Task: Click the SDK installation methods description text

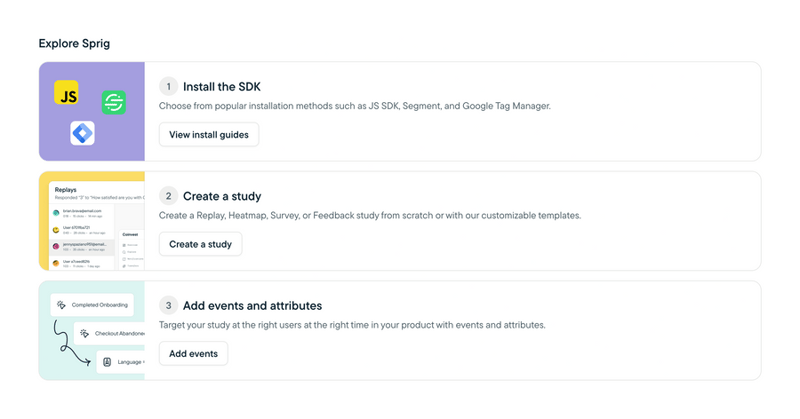Action: coord(354,106)
